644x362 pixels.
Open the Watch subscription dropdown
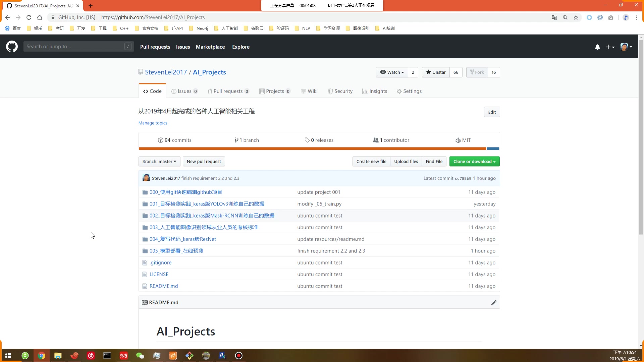[x=392, y=72]
